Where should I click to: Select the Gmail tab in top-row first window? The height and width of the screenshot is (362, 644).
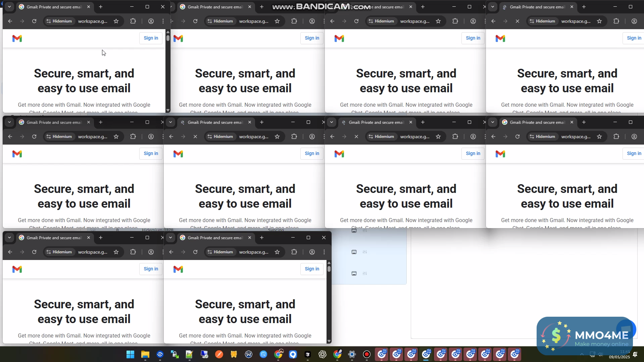[54, 7]
